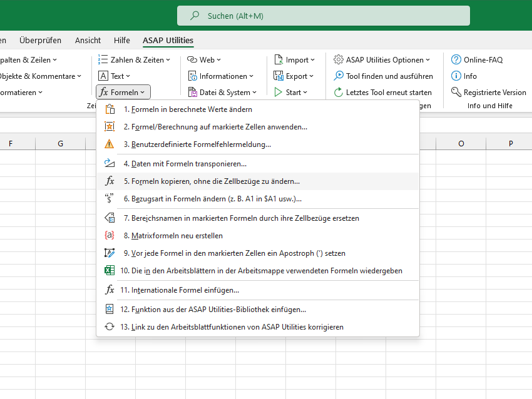This screenshot has width=532, height=399.
Task: Choose Daten mit Formeln transponieren
Action: click(x=258, y=163)
